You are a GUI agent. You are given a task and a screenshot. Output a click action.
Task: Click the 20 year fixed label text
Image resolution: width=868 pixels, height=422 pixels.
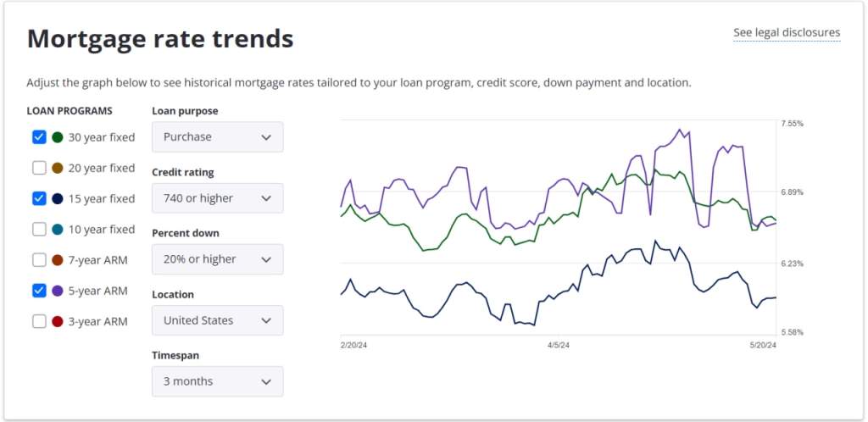tap(102, 168)
